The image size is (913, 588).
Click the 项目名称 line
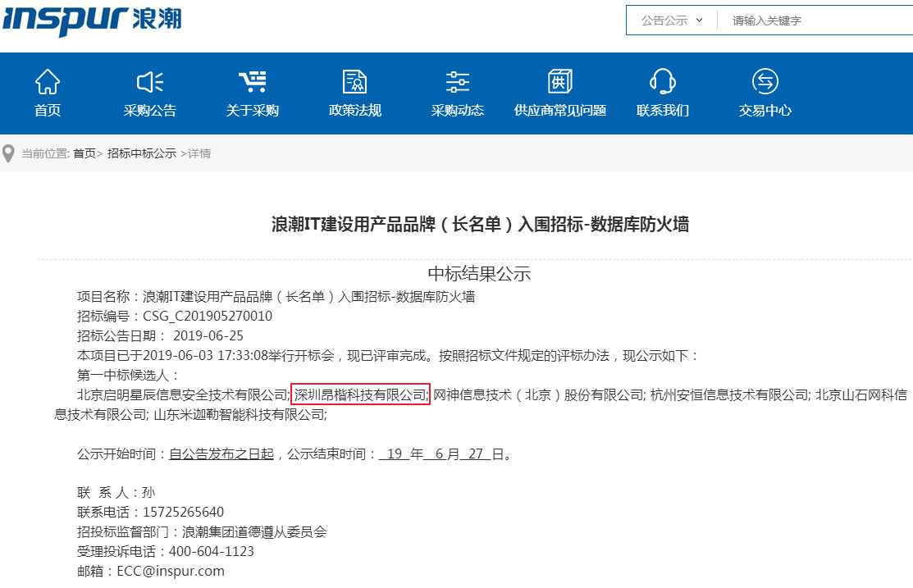pos(276,297)
